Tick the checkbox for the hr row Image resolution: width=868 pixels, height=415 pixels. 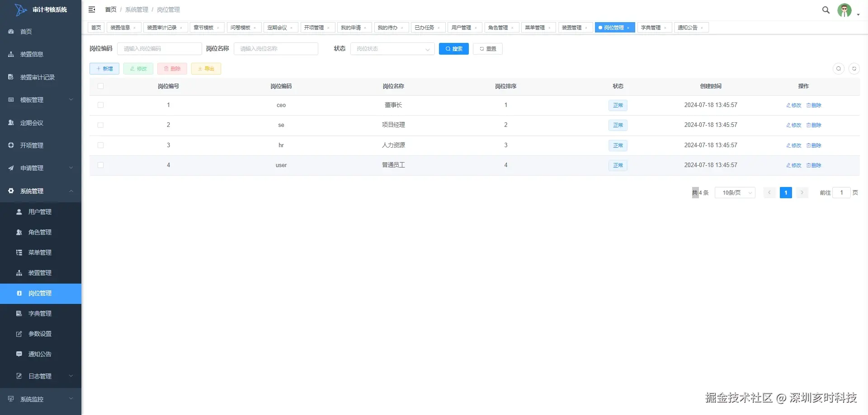click(100, 145)
